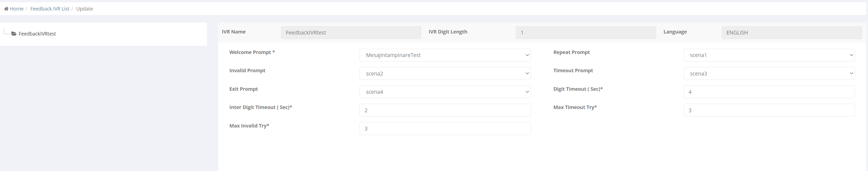Viewport: 868px width, 171px height.
Task: Open the Invalid Prompt dropdown
Action: [445, 73]
